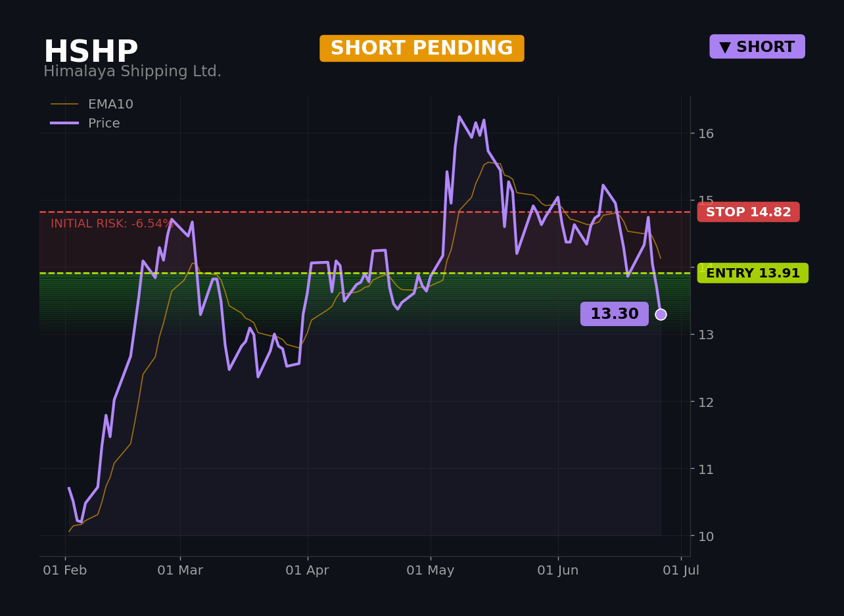
Task: Click the 13.30 current price tag
Action: click(615, 314)
